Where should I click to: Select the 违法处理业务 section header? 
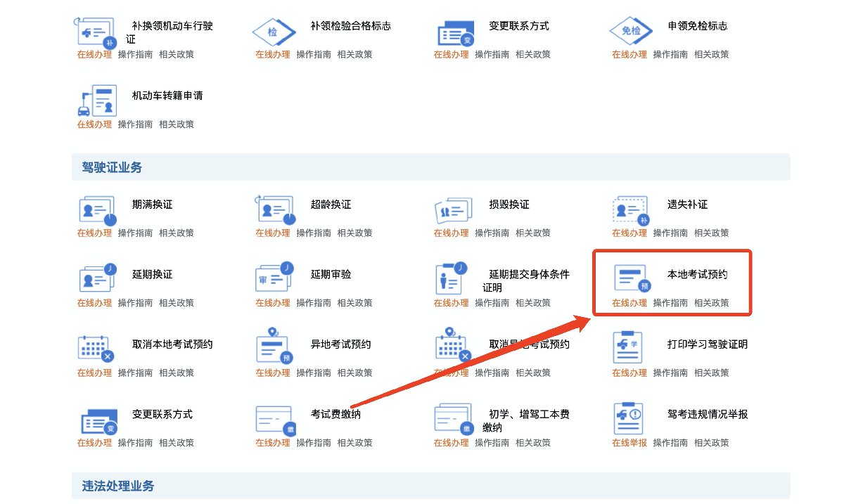118,486
